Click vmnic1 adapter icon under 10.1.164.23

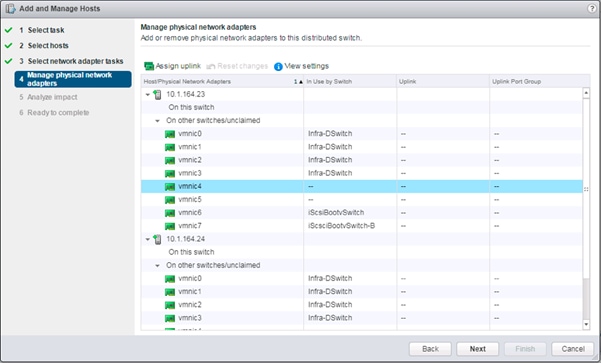tap(170, 147)
